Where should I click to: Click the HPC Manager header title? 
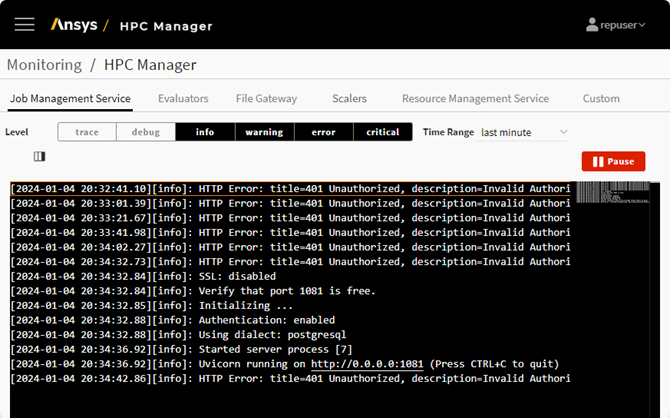click(166, 26)
